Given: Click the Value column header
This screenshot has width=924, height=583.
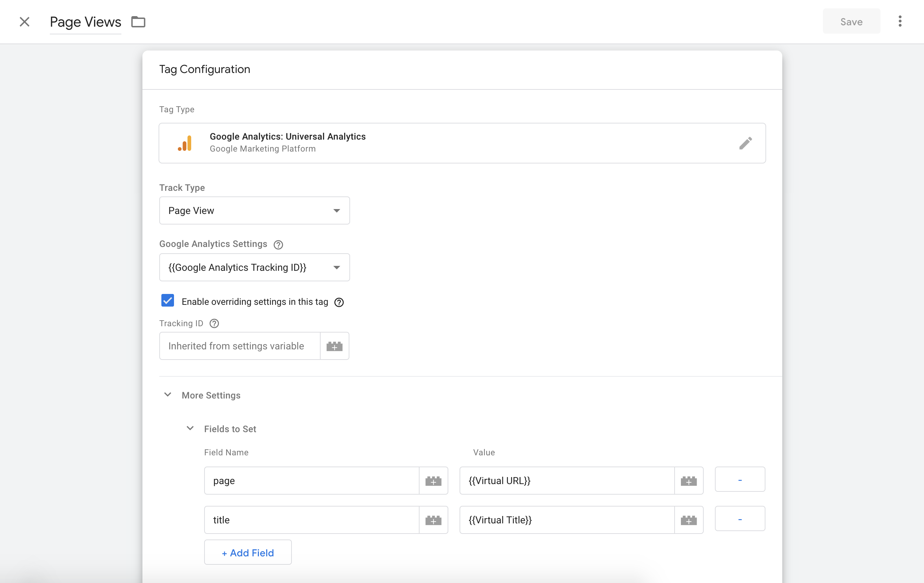Looking at the screenshot, I should 484,453.
